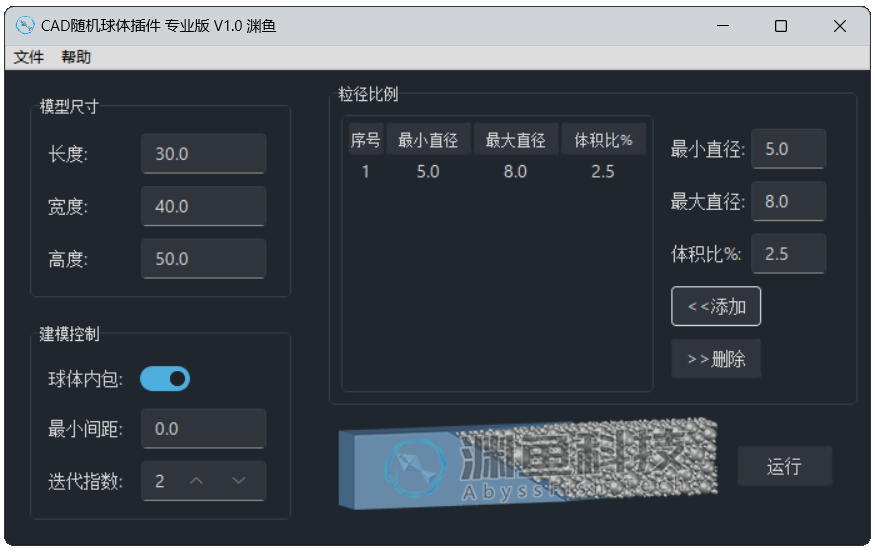
Task: Increase 迭代指数 with the up arrow
Action: coord(196,481)
